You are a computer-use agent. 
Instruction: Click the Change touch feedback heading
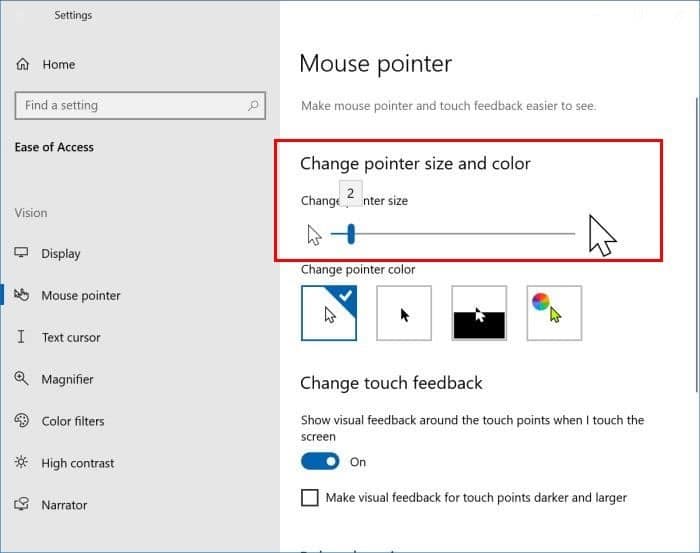pyautogui.click(x=391, y=383)
